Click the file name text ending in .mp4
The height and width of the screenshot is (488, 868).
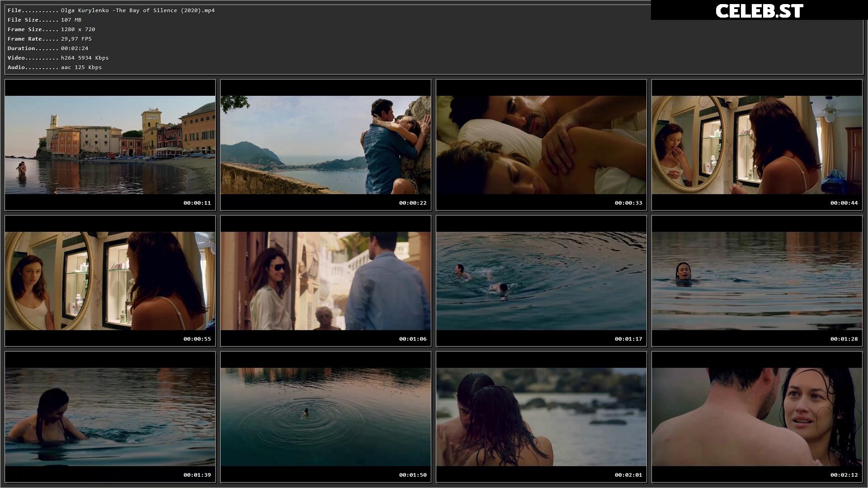pyautogui.click(x=138, y=10)
